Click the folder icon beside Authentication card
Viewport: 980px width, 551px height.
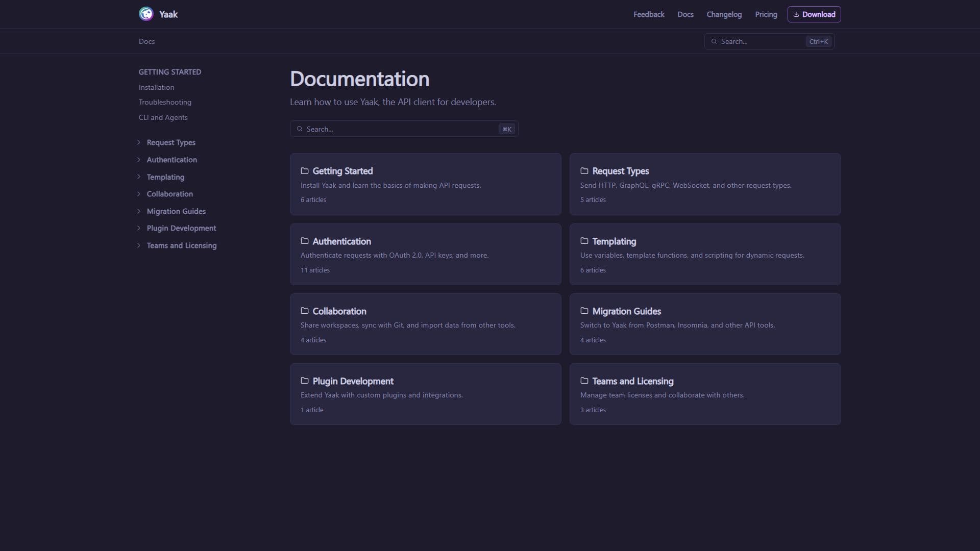[305, 241]
